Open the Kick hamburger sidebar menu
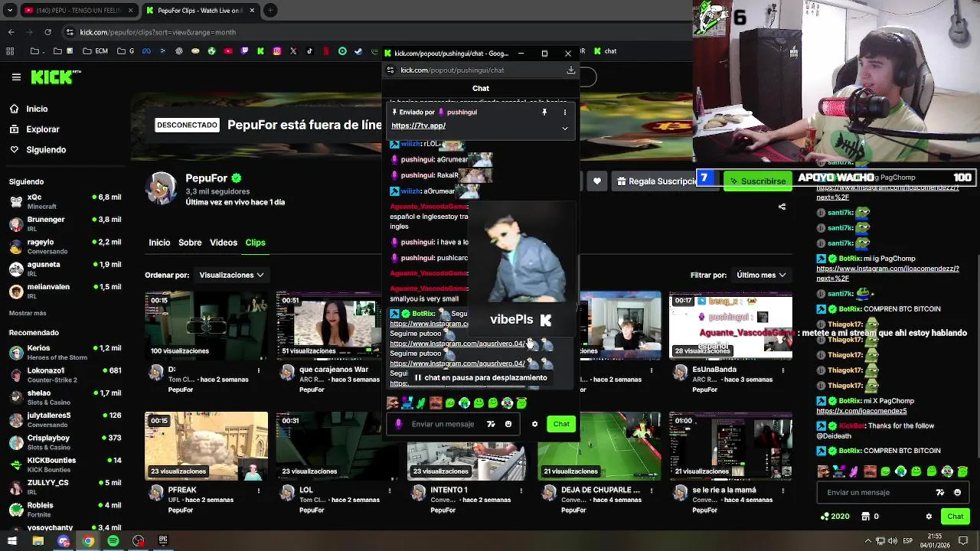 coord(16,77)
